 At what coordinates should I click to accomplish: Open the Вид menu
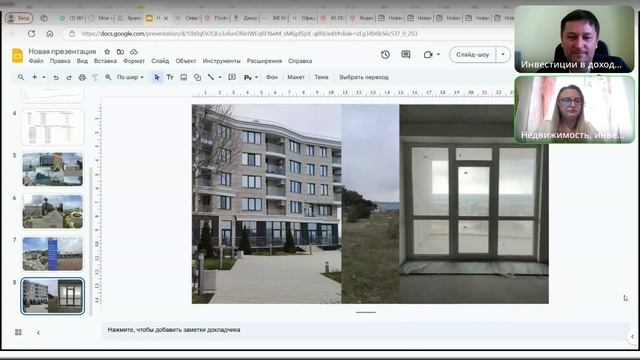[x=82, y=61]
